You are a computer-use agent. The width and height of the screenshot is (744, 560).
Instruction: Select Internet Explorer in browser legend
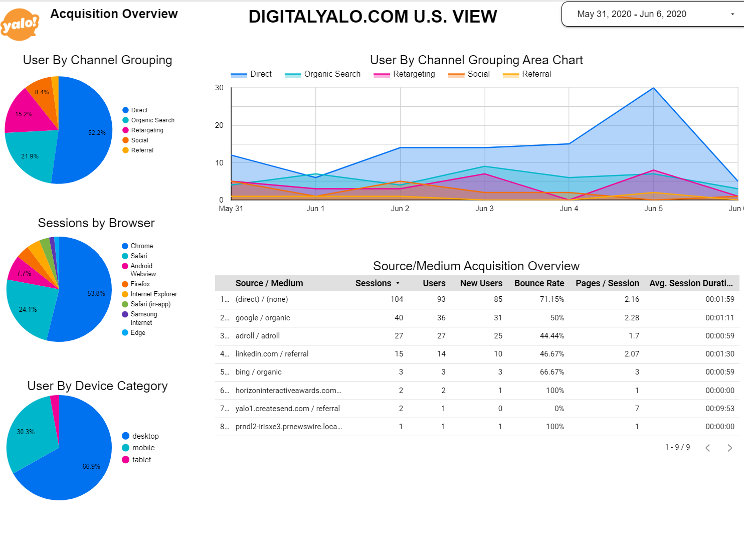point(149,294)
